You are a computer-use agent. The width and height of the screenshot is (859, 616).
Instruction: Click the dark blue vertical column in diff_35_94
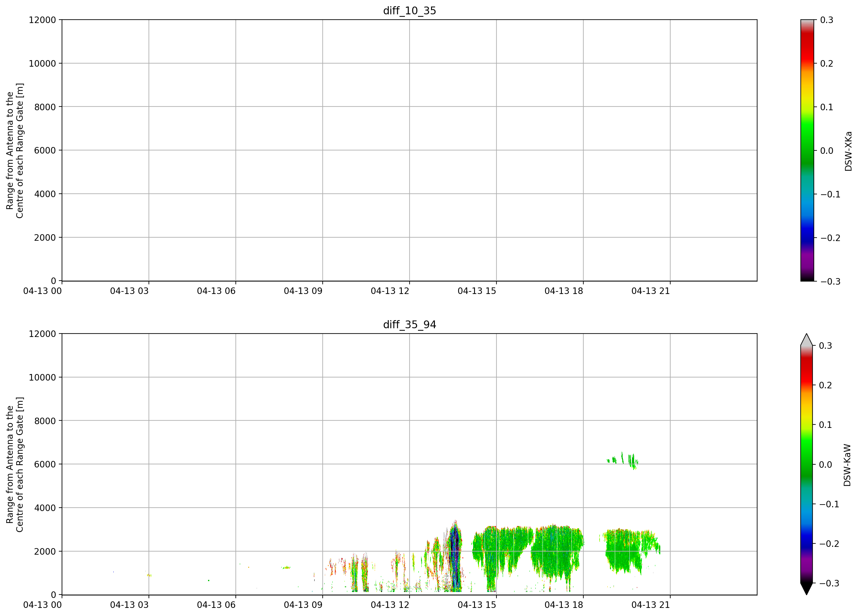click(x=456, y=557)
